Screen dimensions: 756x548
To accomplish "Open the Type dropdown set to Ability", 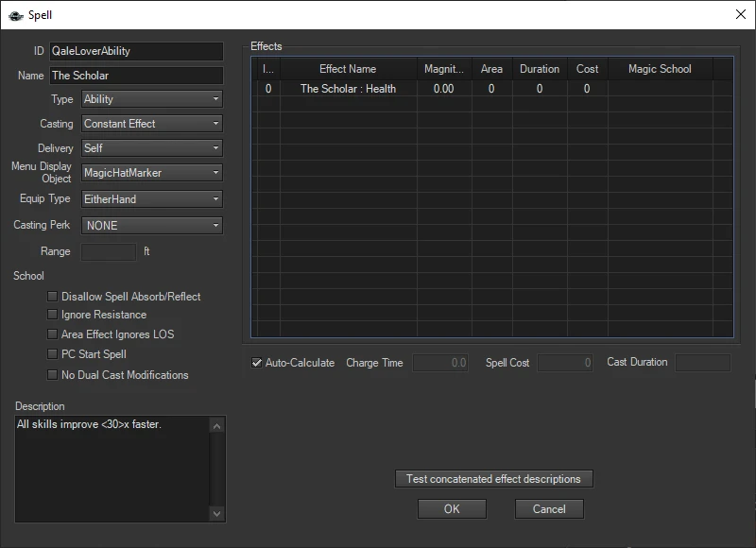I will click(152, 99).
